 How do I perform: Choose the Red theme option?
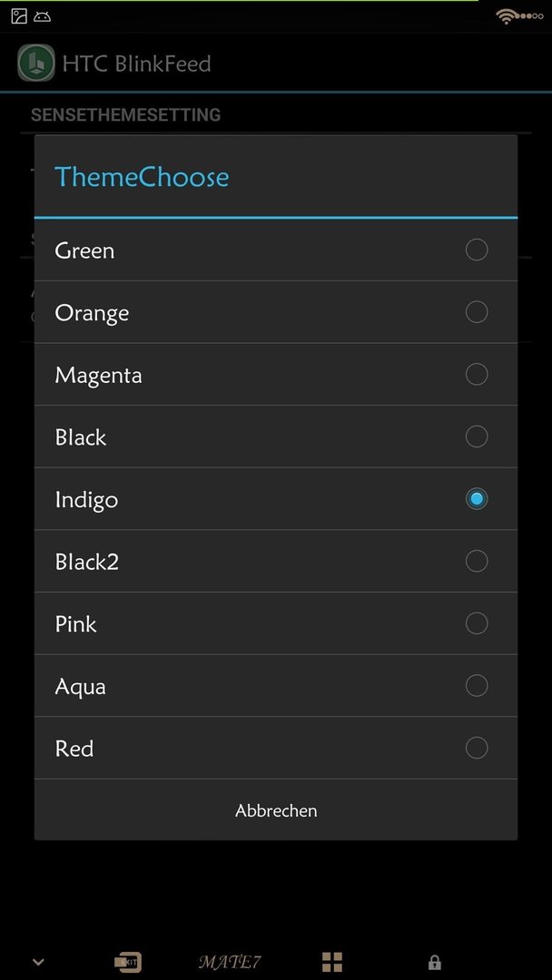click(x=276, y=748)
